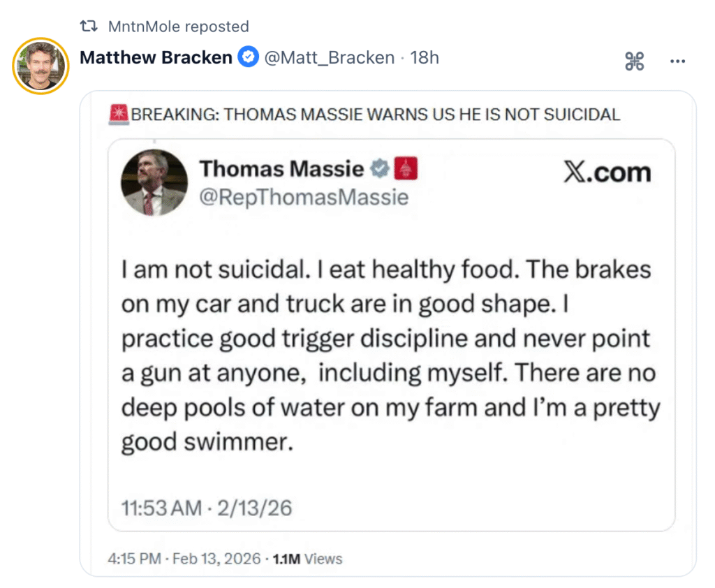Click the repost arrows icon
The image size is (715, 588).
tap(89, 27)
